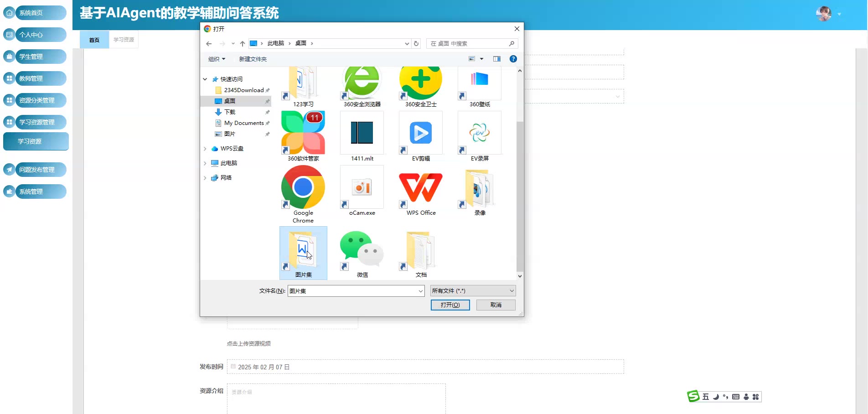Viewport: 868px width, 414px height.
Task: Switch to the 首页 tab
Action: pyautogui.click(x=94, y=40)
